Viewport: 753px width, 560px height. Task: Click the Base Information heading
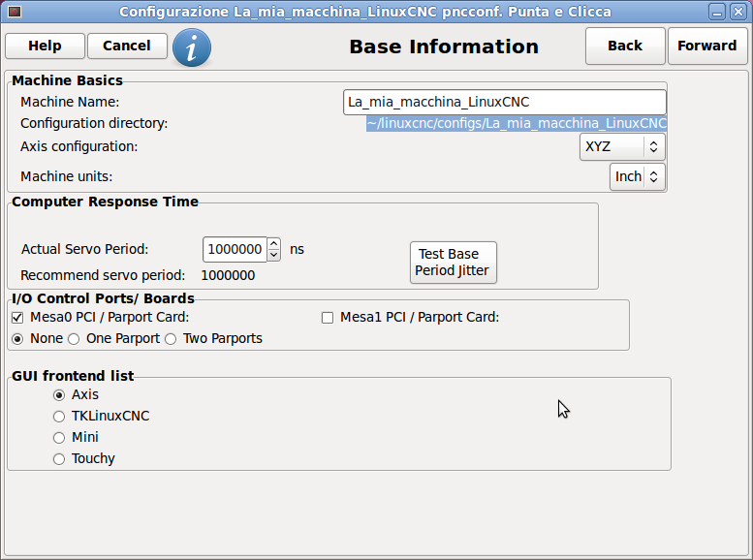coord(444,47)
